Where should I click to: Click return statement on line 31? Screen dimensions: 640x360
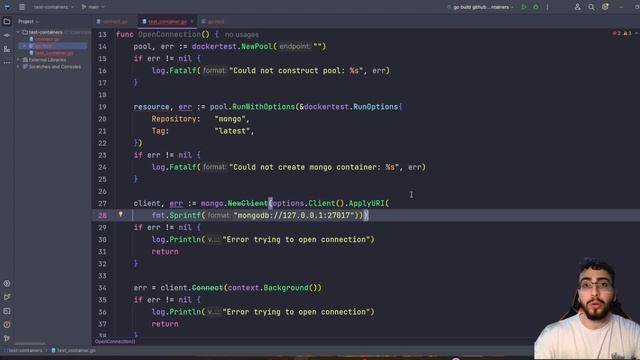point(165,252)
